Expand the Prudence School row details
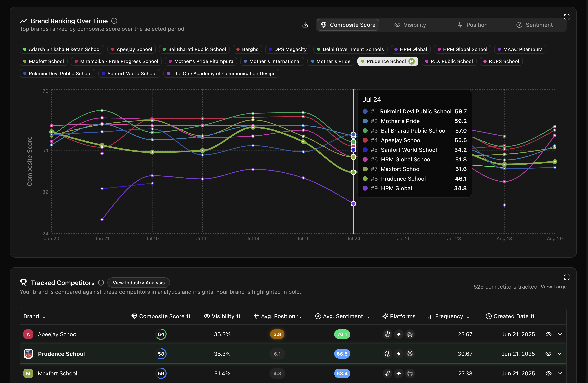This screenshot has width=588, height=383. [x=560, y=354]
